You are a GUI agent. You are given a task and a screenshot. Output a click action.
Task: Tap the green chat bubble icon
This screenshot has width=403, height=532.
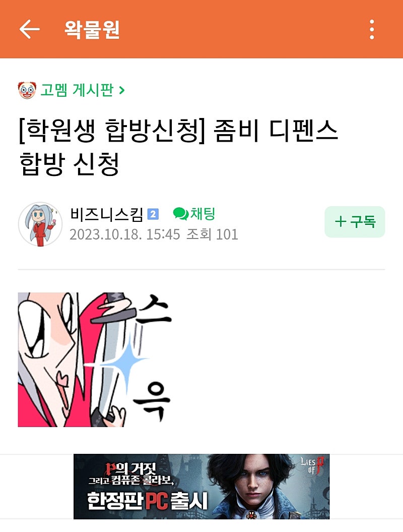(x=181, y=214)
